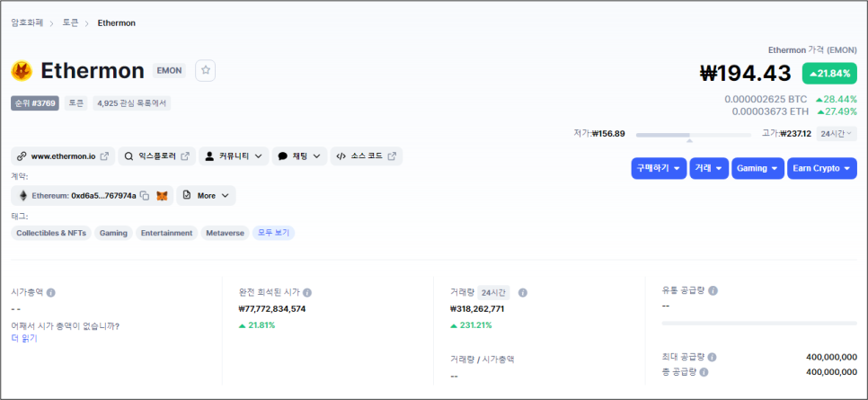Image resolution: width=868 pixels, height=400 pixels.
Task: Click the 더 읽기 link
Action: click(x=24, y=339)
